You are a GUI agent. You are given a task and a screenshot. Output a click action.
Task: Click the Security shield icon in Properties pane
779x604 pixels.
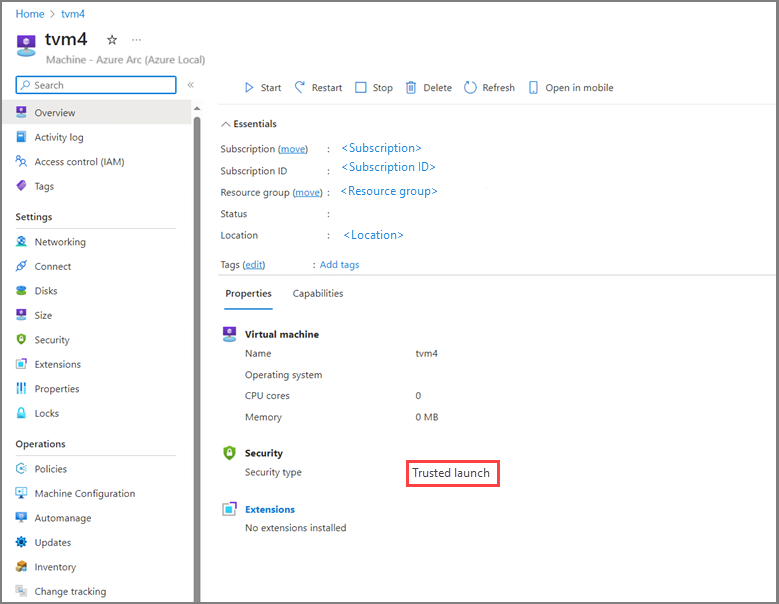[230, 453]
